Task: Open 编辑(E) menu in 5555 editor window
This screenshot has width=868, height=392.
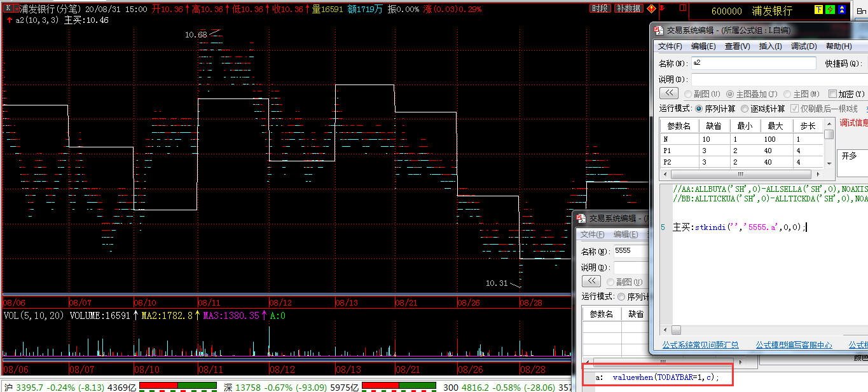Action: pyautogui.click(x=625, y=234)
